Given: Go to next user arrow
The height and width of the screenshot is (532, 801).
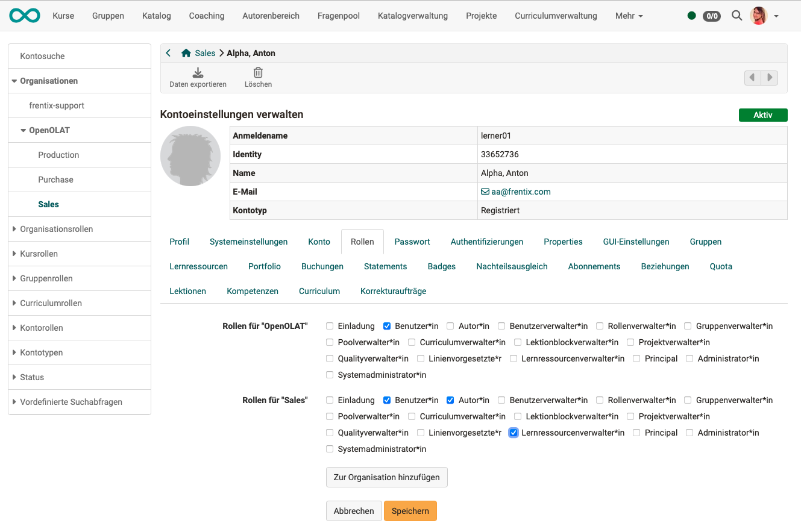Looking at the screenshot, I should [x=770, y=78].
